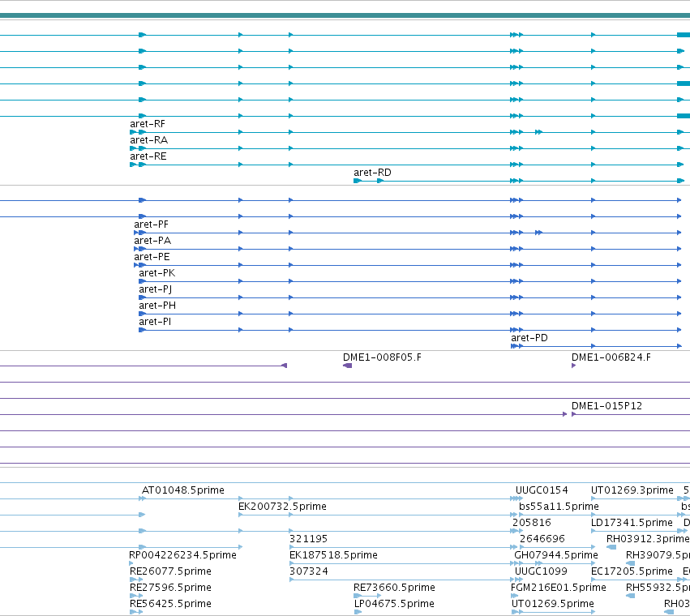The height and width of the screenshot is (616, 690).
Task: Select the EK187518.5prime EST label
Action: 333,555
